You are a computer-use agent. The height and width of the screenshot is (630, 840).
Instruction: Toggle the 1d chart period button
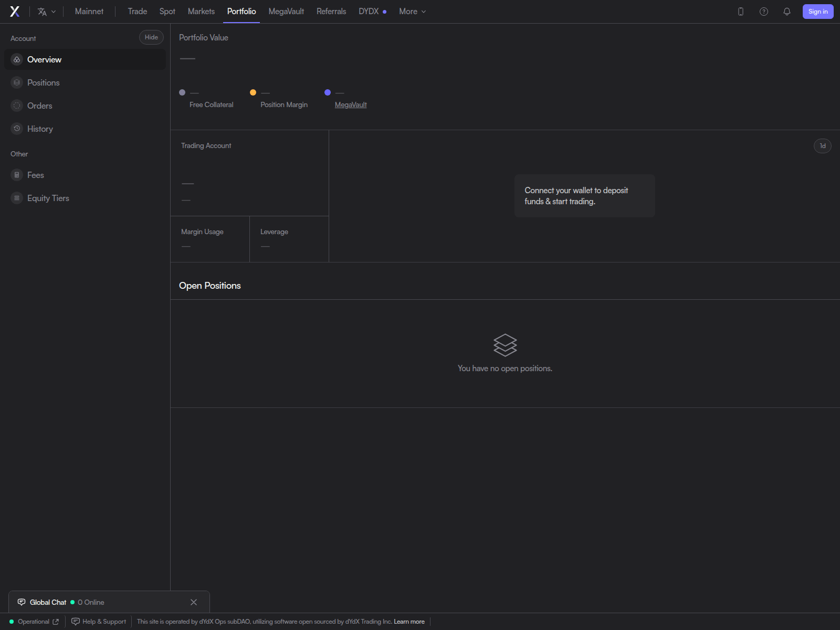823,146
